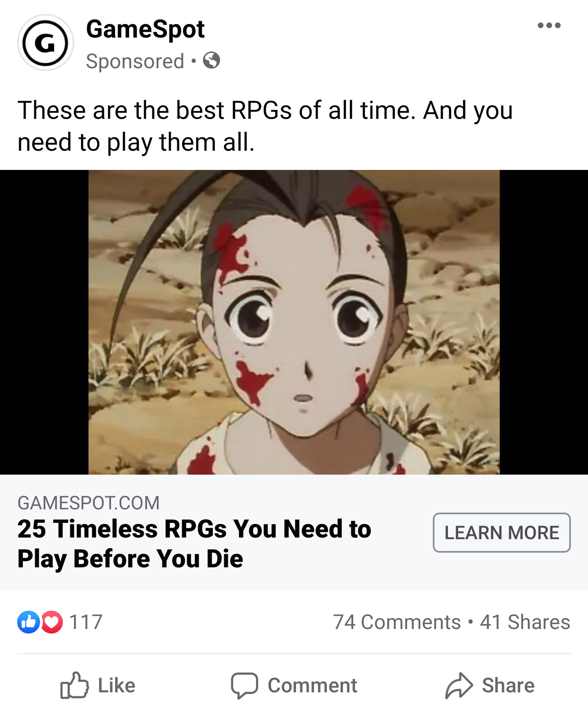View the 117 reactions count
Viewport: 588px width, 705px height.
click(x=86, y=622)
